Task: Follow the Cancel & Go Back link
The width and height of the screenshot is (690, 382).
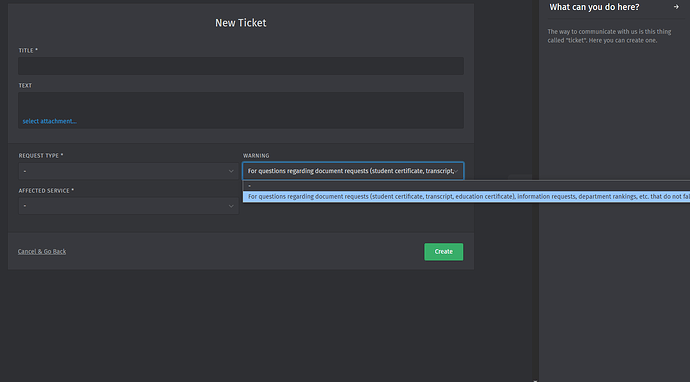Action: [x=42, y=251]
